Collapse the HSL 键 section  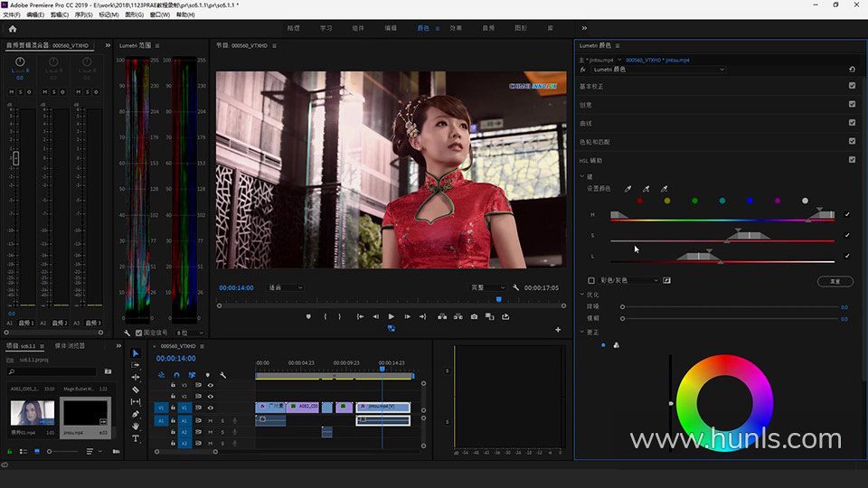coord(583,176)
